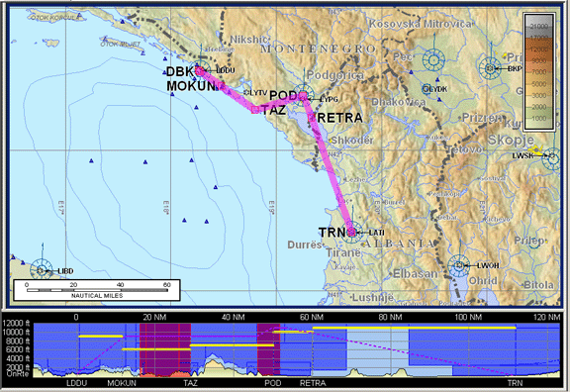The image size is (570, 392).
Task: Select the BKP VOR symbol
Action: (x=490, y=68)
